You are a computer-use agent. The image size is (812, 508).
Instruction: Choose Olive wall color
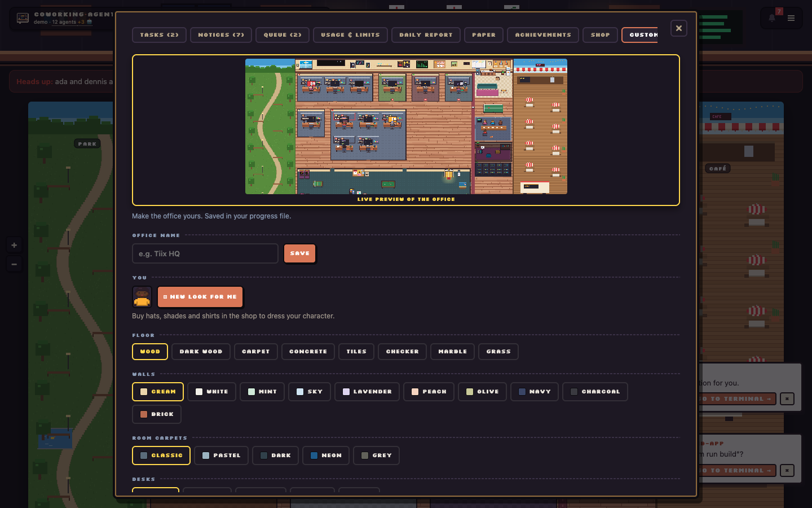pyautogui.click(x=482, y=392)
